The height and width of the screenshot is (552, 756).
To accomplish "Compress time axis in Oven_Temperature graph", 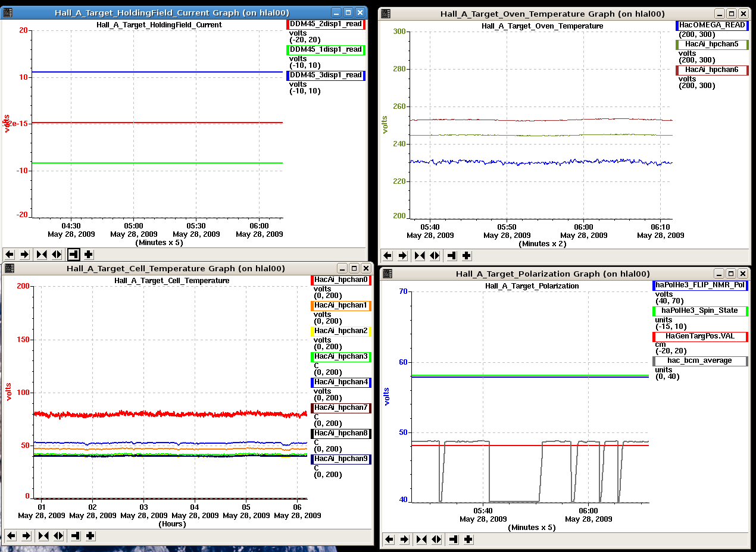I will (x=420, y=256).
